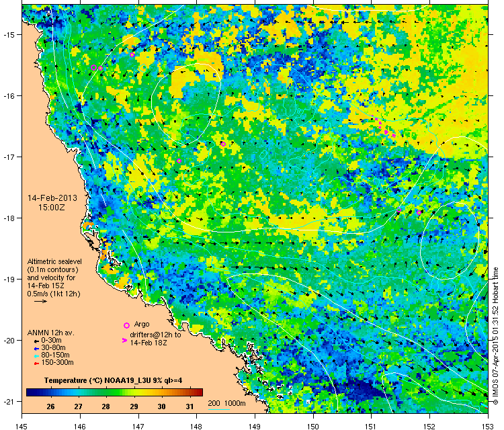
Task: Click magenta drifter arrowhead near 151.25°E, 16.6°S
Action: 386,132
